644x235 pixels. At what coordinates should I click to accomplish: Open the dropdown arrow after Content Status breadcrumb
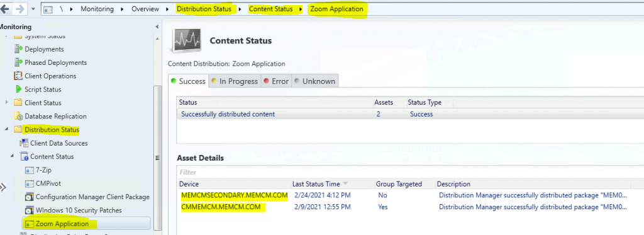(x=301, y=9)
